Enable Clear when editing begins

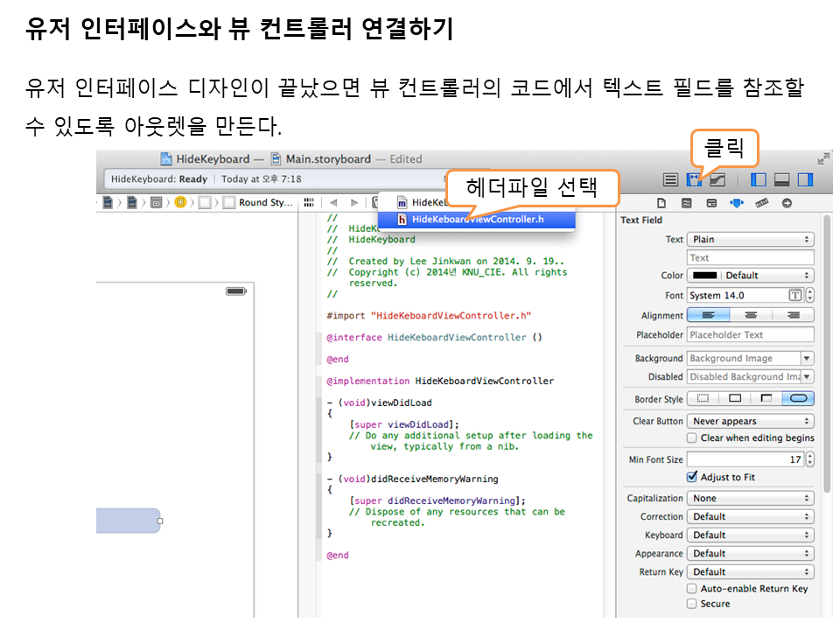(693, 438)
